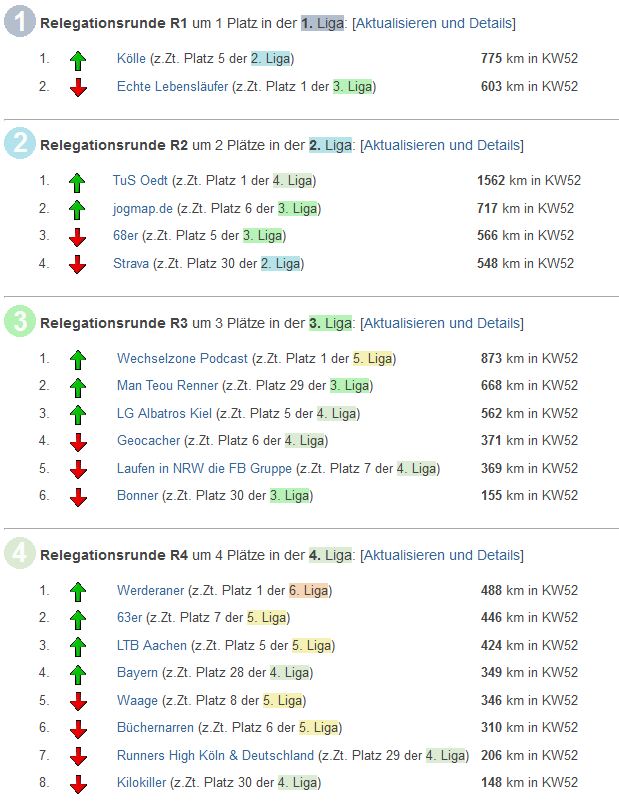This screenshot has width=619, height=806.
Task: Click green up arrow beside Kölle
Action: [x=78, y=60]
